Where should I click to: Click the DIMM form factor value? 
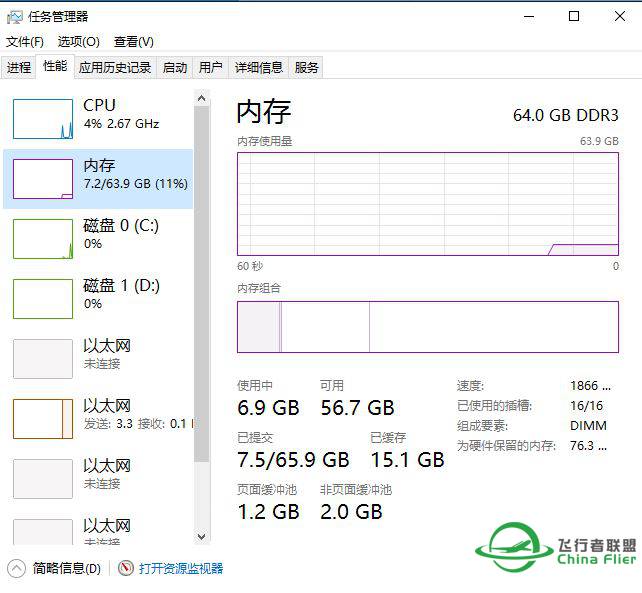[x=588, y=426]
